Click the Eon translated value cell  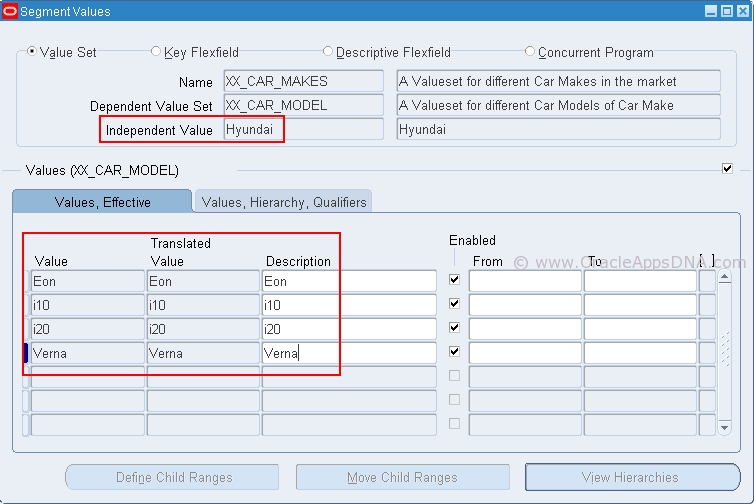[203, 281]
